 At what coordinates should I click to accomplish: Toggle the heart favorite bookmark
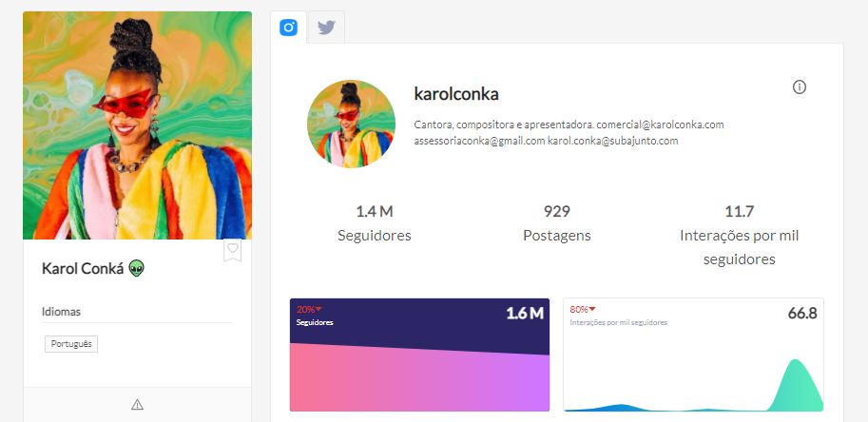(x=233, y=249)
